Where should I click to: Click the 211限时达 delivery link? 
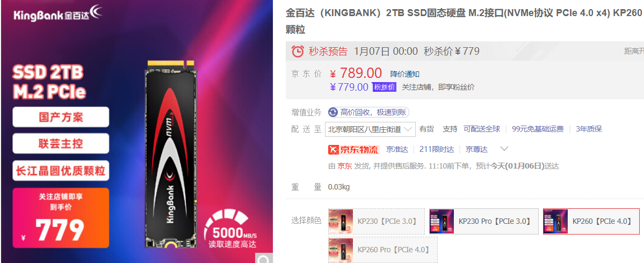437,149
